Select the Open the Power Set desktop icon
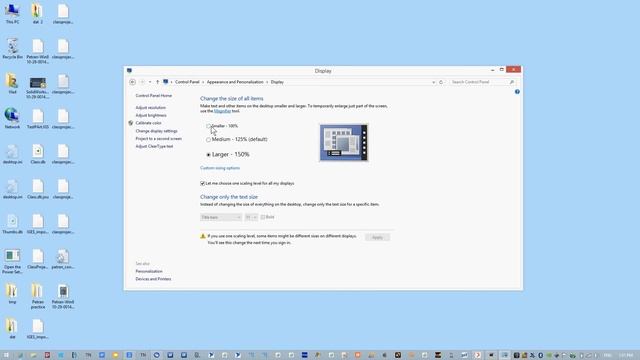640x360 pixels. coord(12,261)
